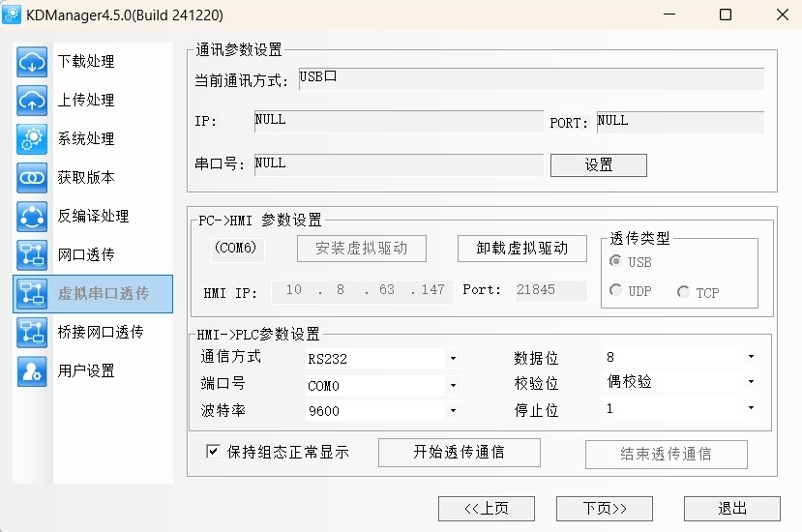This screenshot has height=532, width=802.
Task: Open the 下载处理 menu entry
Action: pyautogui.click(x=86, y=61)
